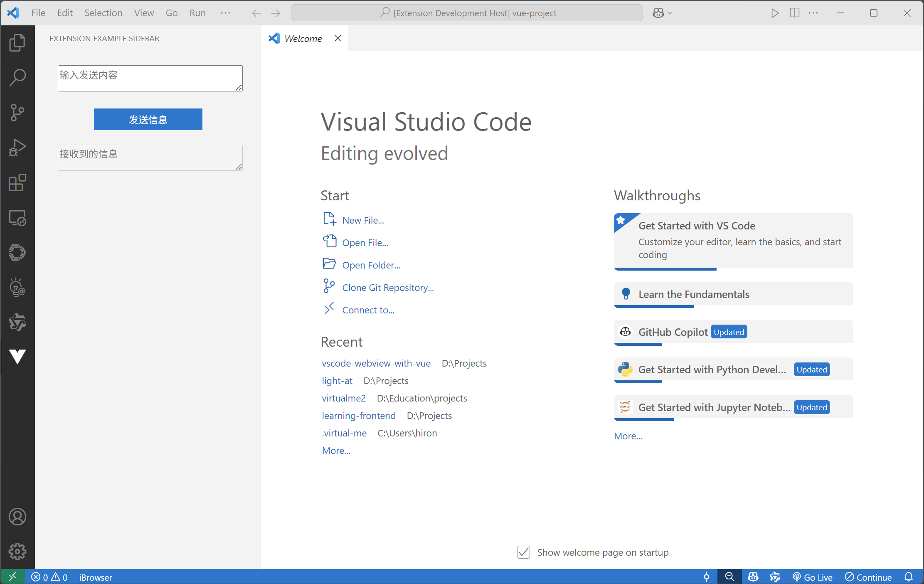
Task: Open the Accounts icon in activity bar
Action: point(17,517)
